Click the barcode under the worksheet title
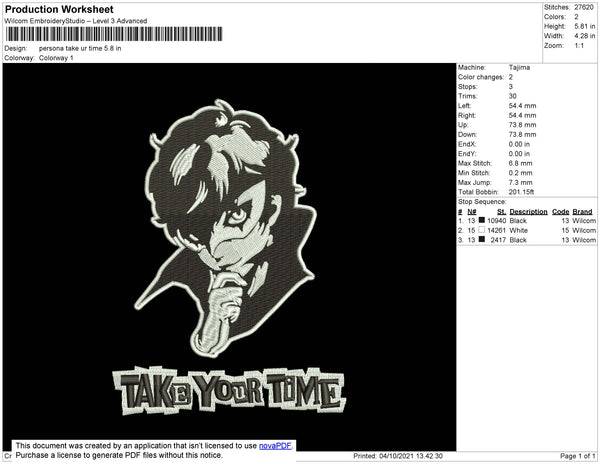Screen dimensions: 600x464 [114, 34]
